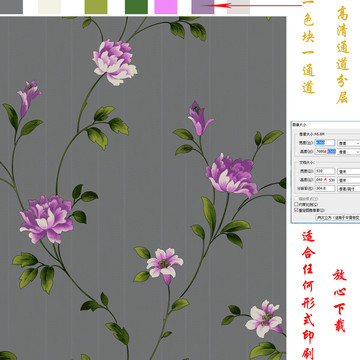Pick the olive green color swatch
The height and width of the screenshot is (360, 360).
(x=96, y=7)
